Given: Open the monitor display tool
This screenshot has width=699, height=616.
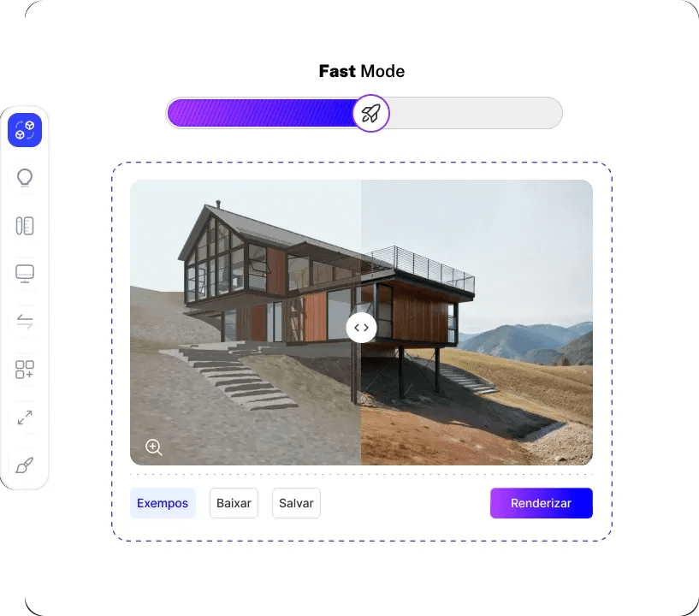Looking at the screenshot, I should coord(25,274).
